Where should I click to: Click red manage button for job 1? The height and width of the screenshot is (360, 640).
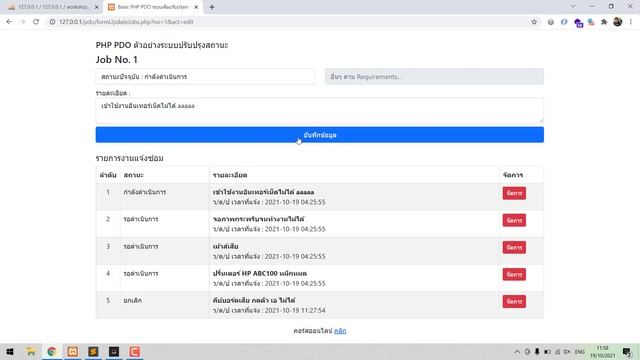pos(514,193)
